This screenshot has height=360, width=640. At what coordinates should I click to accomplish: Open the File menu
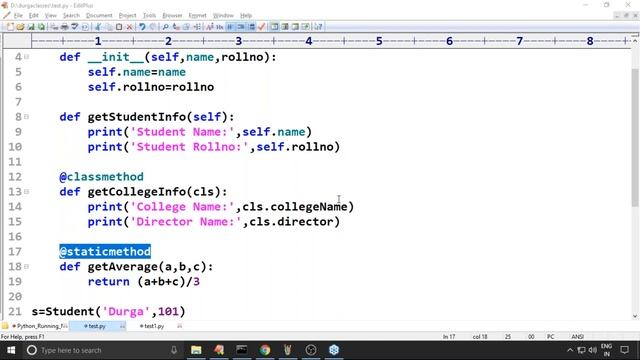[x=18, y=16]
